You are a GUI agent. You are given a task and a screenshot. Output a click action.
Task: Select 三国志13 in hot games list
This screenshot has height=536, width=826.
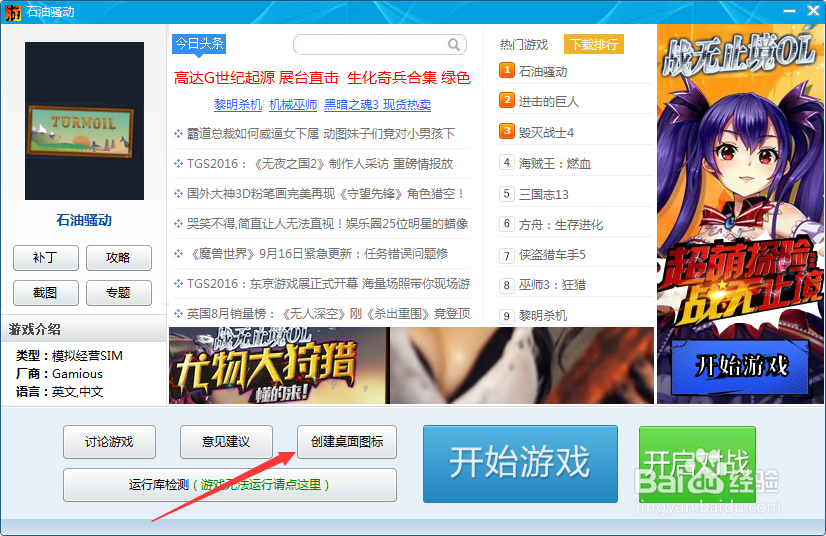pyautogui.click(x=544, y=194)
